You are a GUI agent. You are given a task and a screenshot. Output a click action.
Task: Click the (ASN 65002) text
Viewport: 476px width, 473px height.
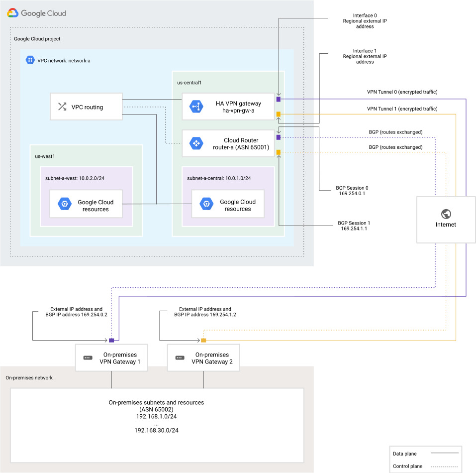point(156,409)
